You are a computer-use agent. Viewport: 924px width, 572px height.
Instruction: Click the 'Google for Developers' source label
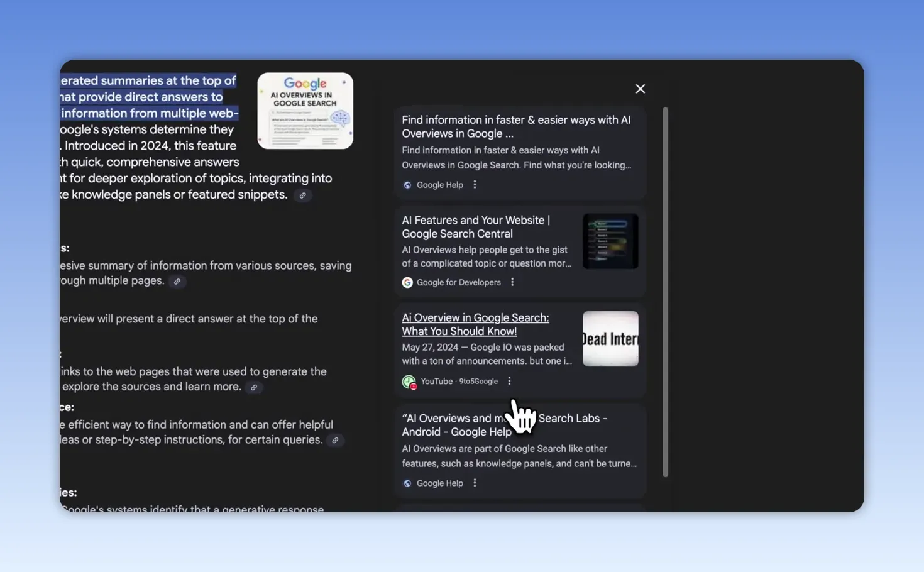tap(459, 283)
